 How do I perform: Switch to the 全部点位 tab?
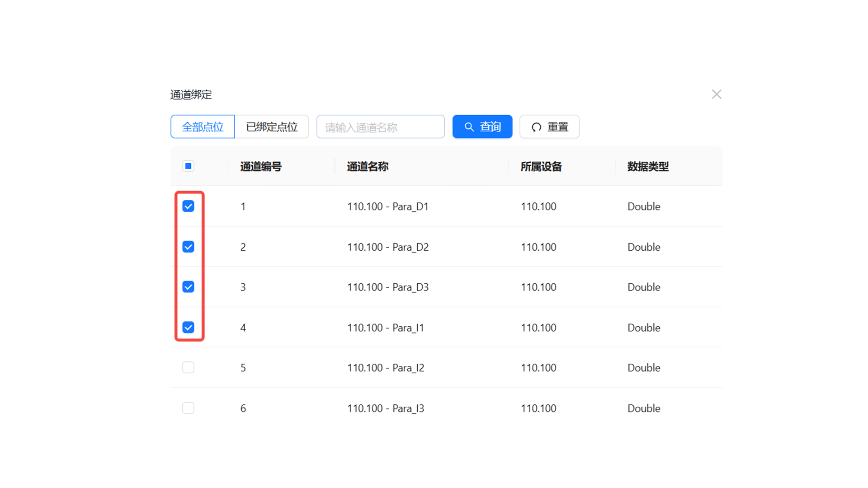[203, 127]
